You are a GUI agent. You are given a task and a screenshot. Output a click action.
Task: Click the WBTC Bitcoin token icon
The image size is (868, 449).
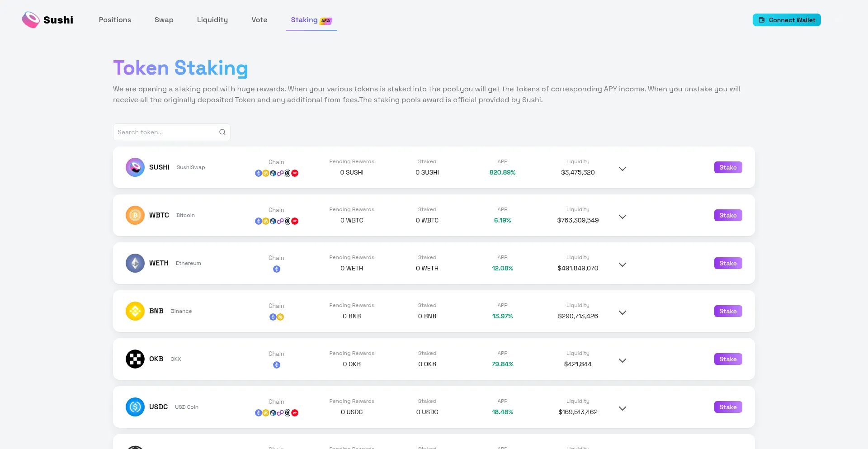135,215
